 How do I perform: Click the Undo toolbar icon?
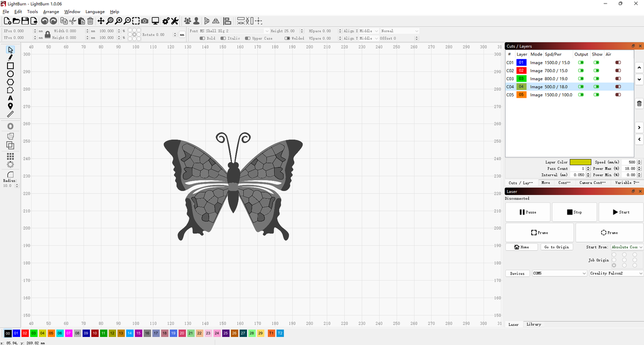[44, 21]
